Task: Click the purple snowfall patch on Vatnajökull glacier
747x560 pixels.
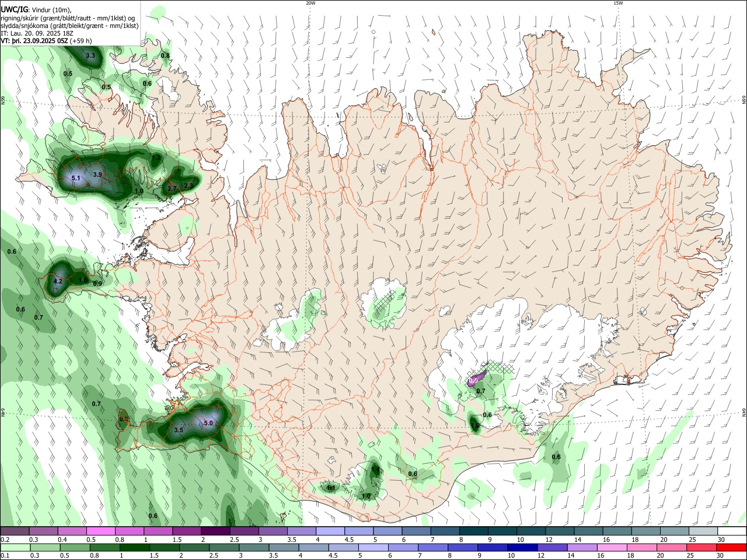Action: (x=476, y=378)
